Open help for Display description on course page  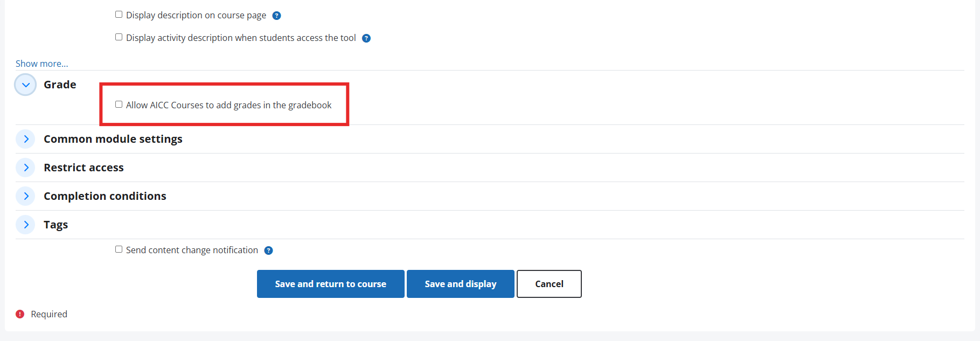click(276, 16)
